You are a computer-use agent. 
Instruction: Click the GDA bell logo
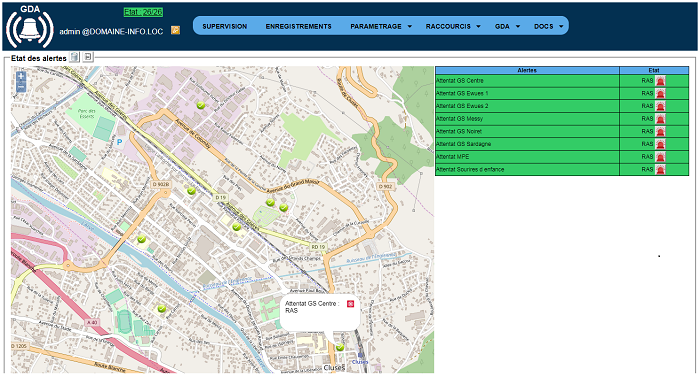point(29,28)
